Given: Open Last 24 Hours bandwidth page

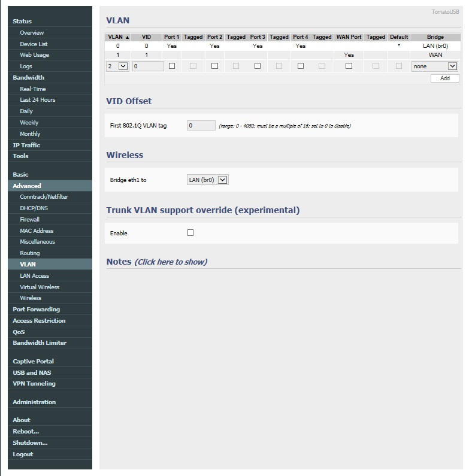Looking at the screenshot, I should click(x=38, y=100).
